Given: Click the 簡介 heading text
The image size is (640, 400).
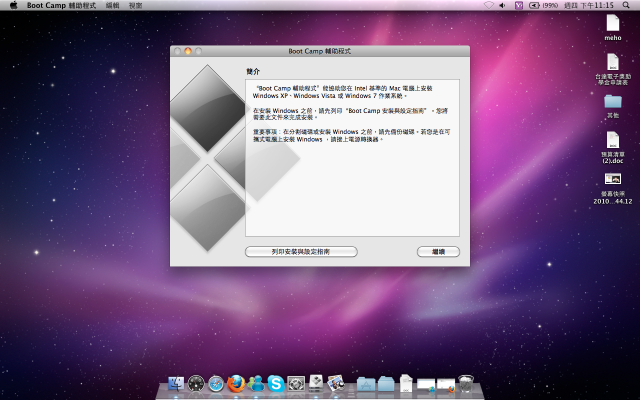Looking at the screenshot, I should [x=253, y=71].
